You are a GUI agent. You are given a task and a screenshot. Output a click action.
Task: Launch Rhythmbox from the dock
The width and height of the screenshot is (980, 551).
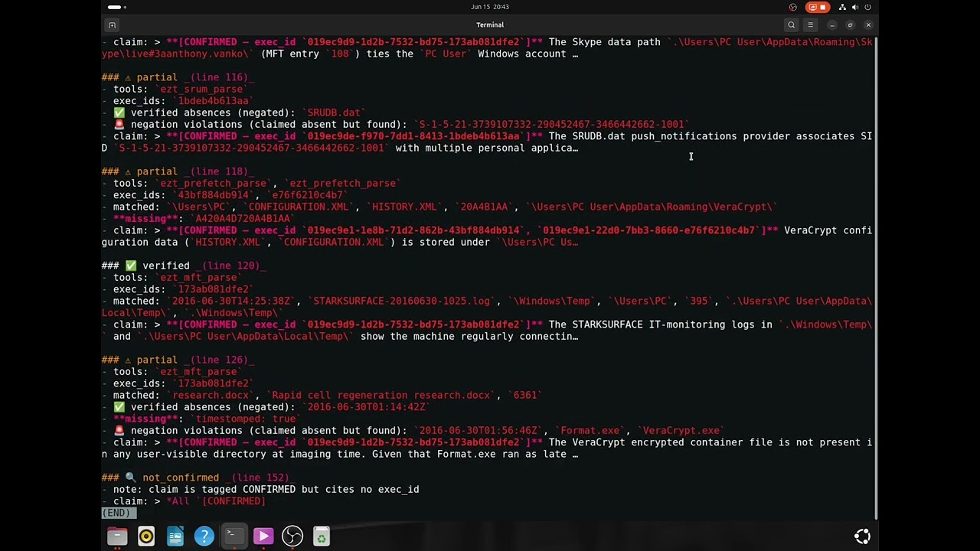(146, 536)
